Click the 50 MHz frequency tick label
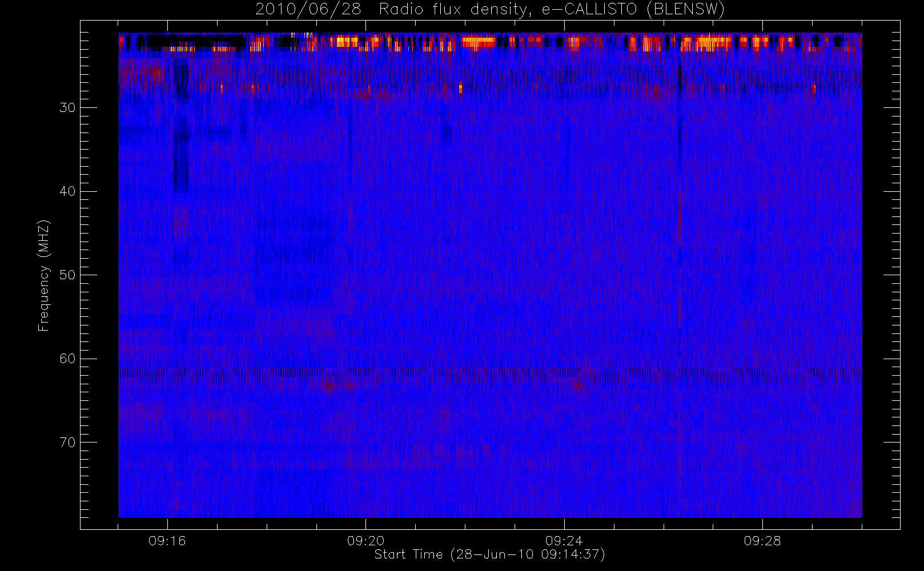The width and height of the screenshot is (924, 571). pyautogui.click(x=67, y=275)
